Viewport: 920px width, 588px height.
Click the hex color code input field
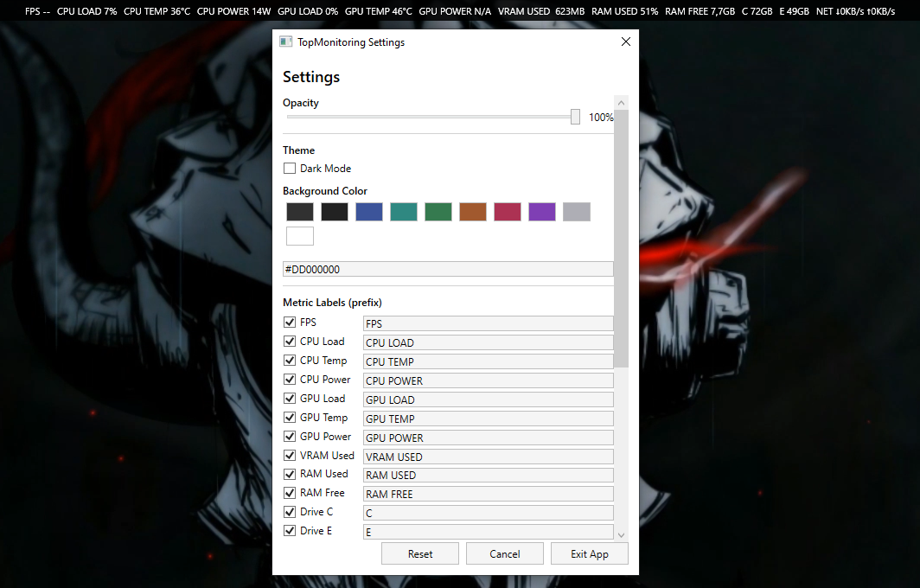pyautogui.click(x=447, y=269)
